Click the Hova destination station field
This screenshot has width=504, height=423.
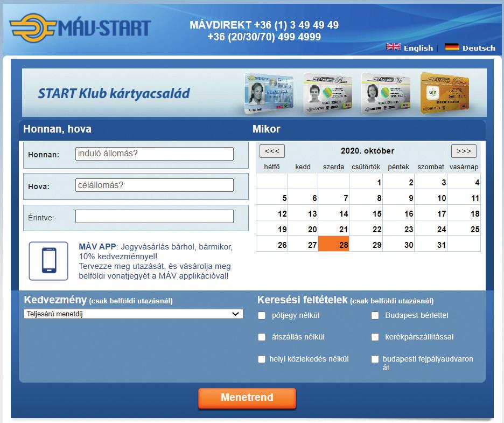[x=155, y=185]
